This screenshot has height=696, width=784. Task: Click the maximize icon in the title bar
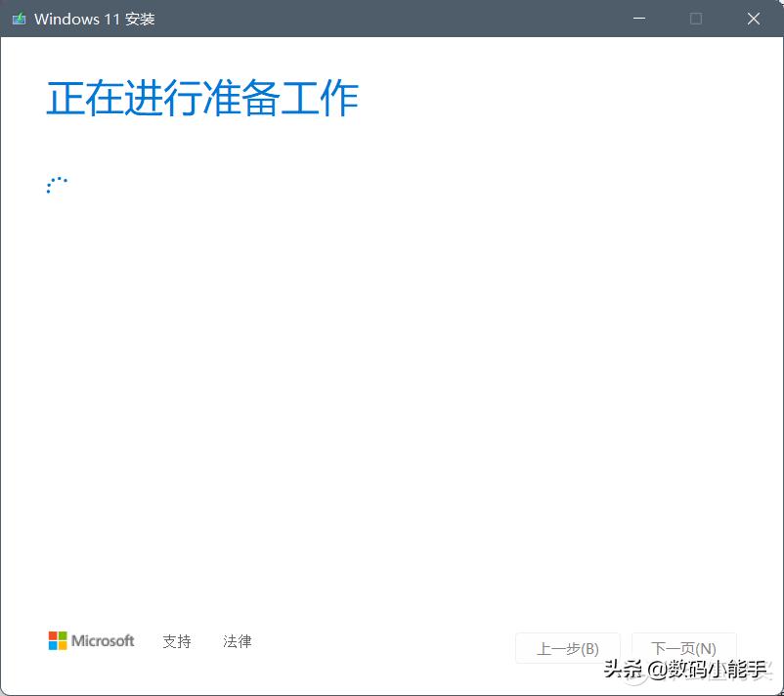tap(696, 18)
